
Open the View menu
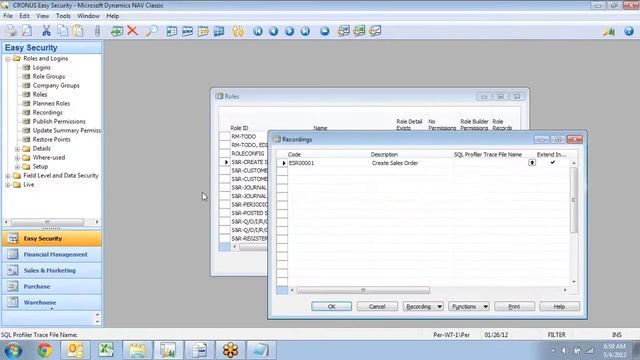tap(42, 16)
